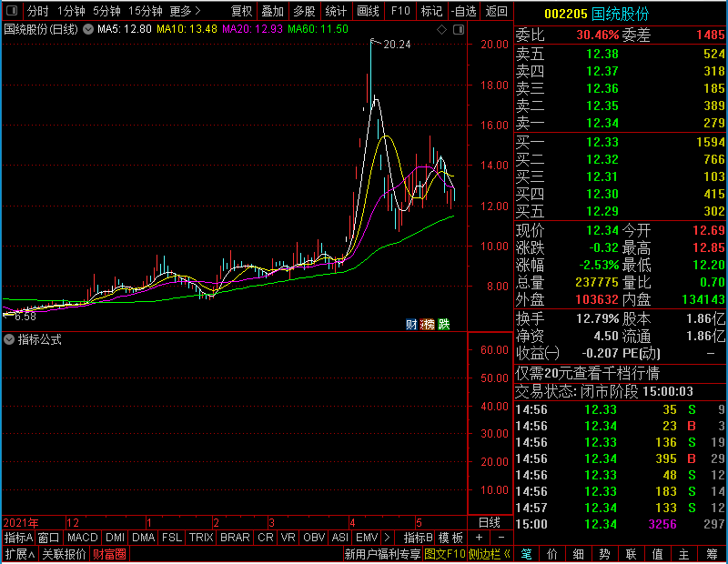728x564 pixels.
Task: Click the 日线 period label
Action: coord(490,523)
